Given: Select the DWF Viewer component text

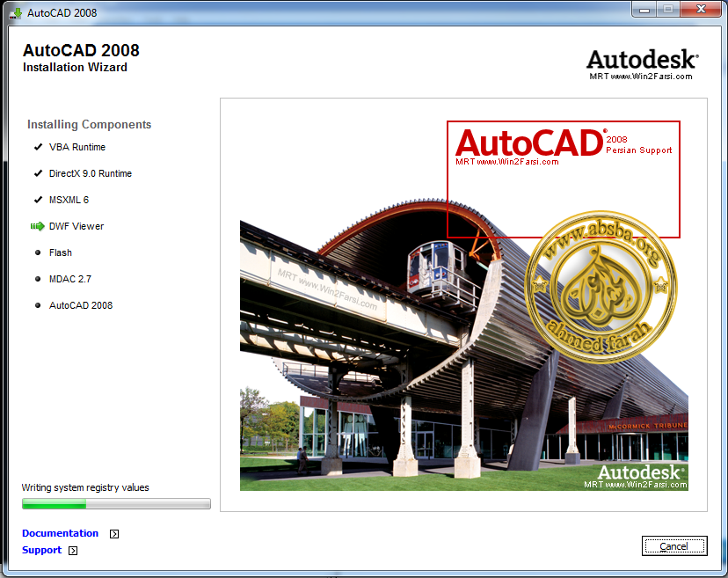Looking at the screenshot, I should tap(76, 226).
